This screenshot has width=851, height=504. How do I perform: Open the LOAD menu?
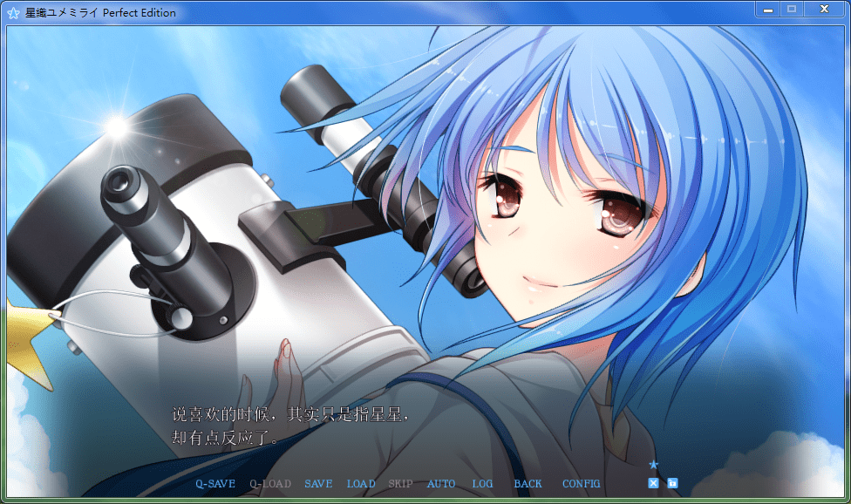tap(361, 484)
